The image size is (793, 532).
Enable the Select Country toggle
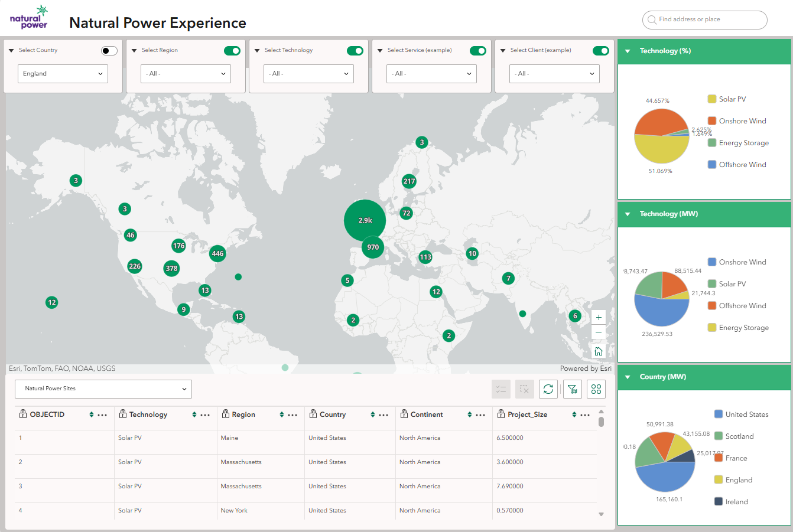pos(109,51)
